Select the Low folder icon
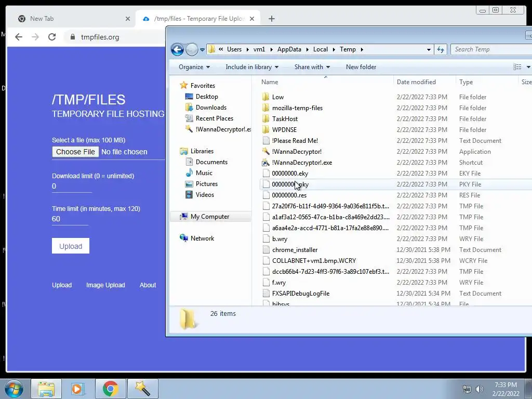The image size is (532, 399). [266, 97]
